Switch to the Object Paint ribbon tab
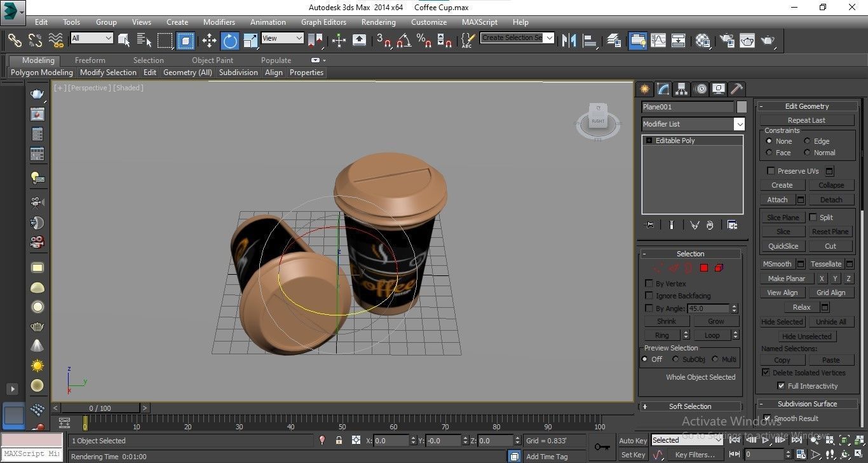Image resolution: width=868 pixels, height=463 pixels. pos(212,60)
